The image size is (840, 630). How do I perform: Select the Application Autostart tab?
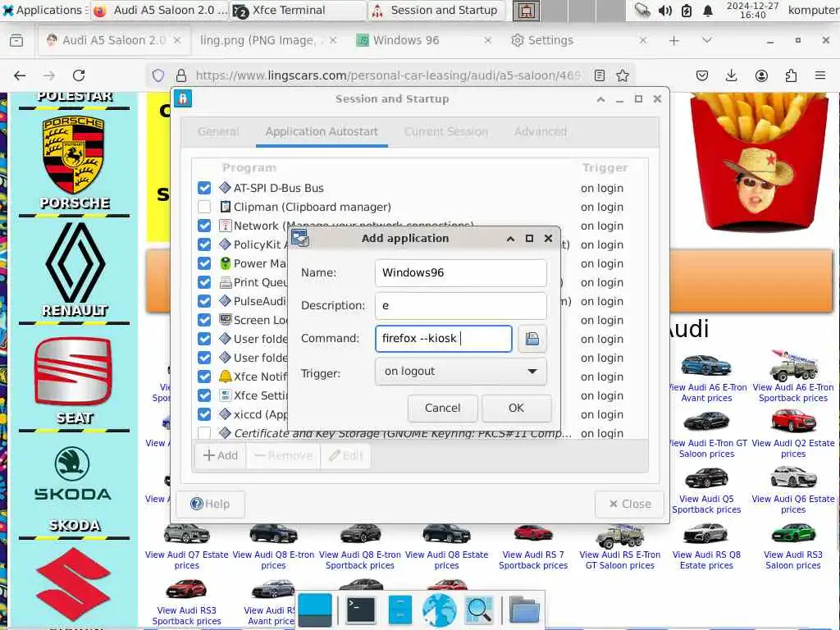tap(322, 132)
